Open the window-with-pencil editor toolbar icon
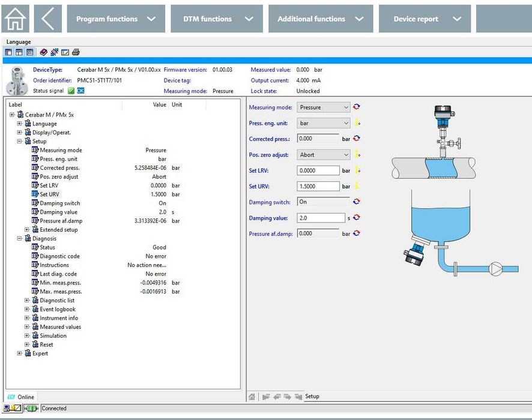The width and height of the screenshot is (532, 420). (x=65, y=52)
